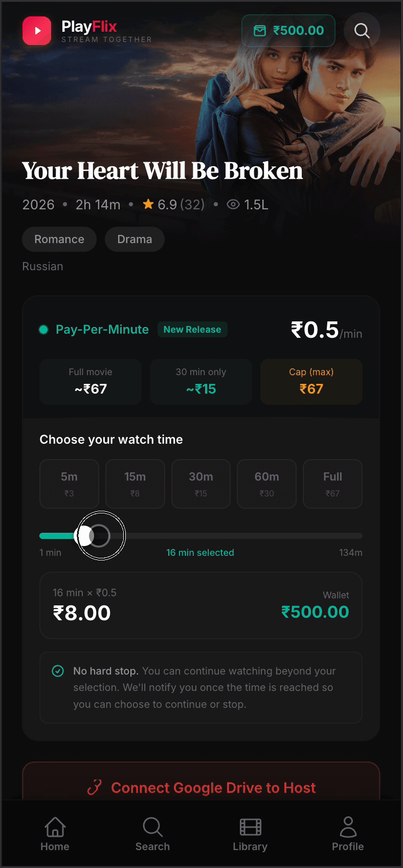Viewport: 403px width, 868px height.
Task: Open the Cap (max) pricing card
Action: (x=311, y=382)
